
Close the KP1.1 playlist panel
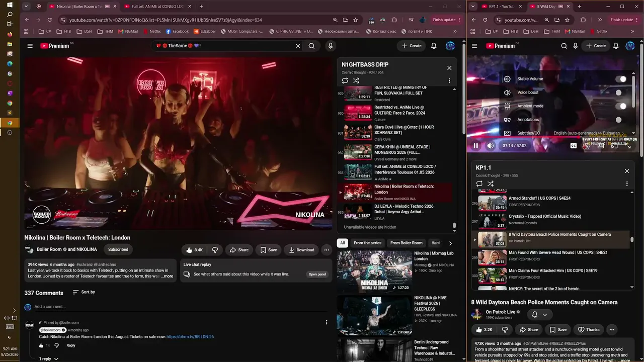pyautogui.click(x=627, y=171)
